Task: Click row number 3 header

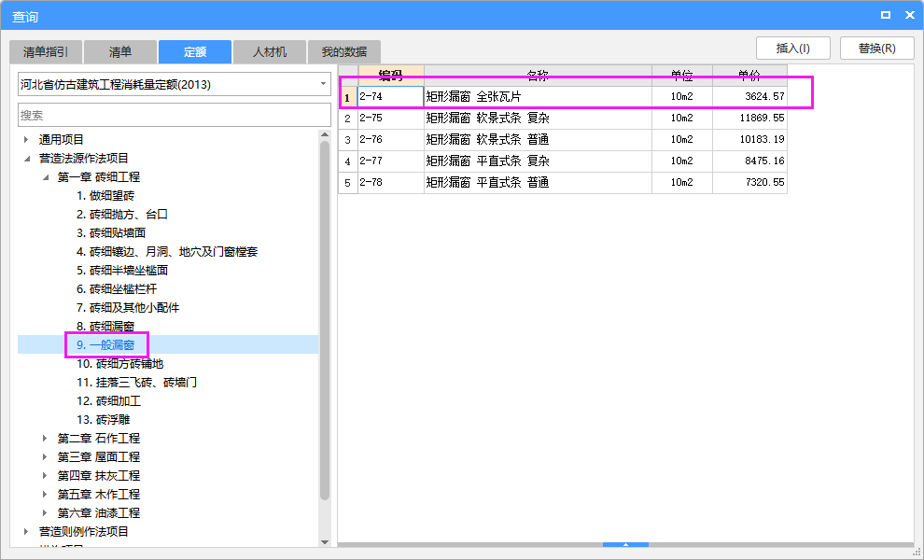Action: tap(348, 140)
